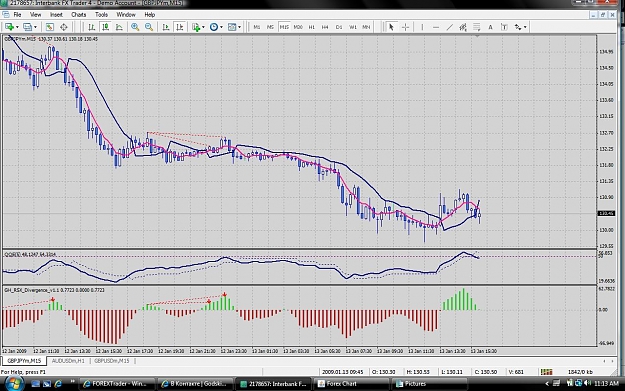Click the current price label on scale
The width and height of the screenshot is (625, 391).
coord(606,213)
